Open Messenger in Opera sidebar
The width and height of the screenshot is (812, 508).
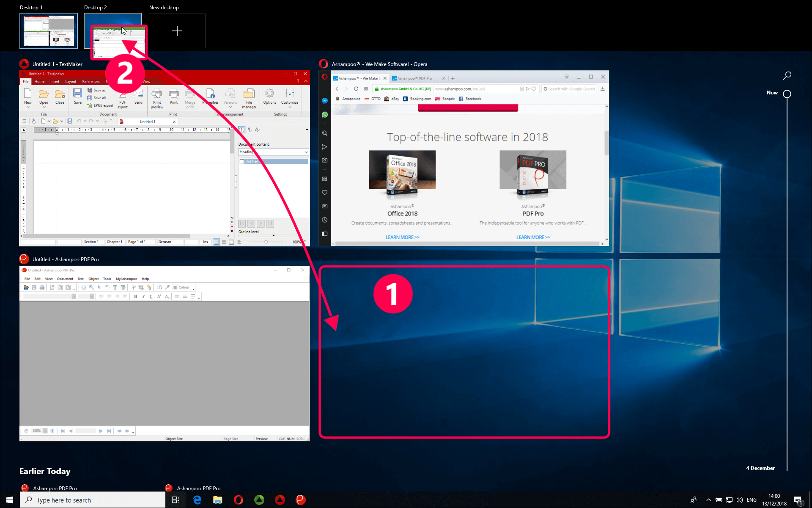[x=325, y=101]
